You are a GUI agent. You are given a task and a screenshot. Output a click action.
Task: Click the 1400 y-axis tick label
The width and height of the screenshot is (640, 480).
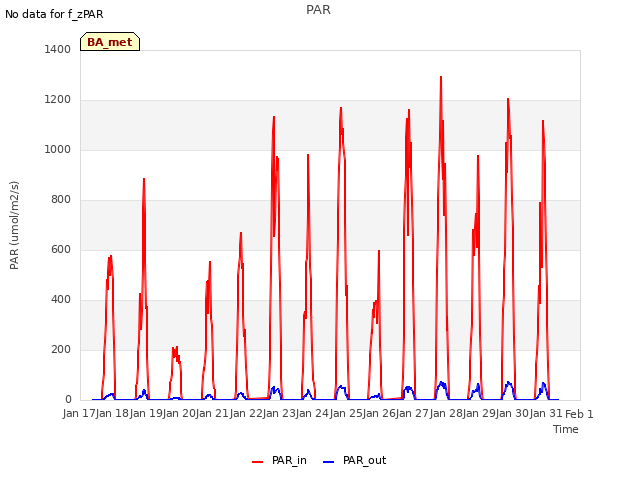pos(58,49)
